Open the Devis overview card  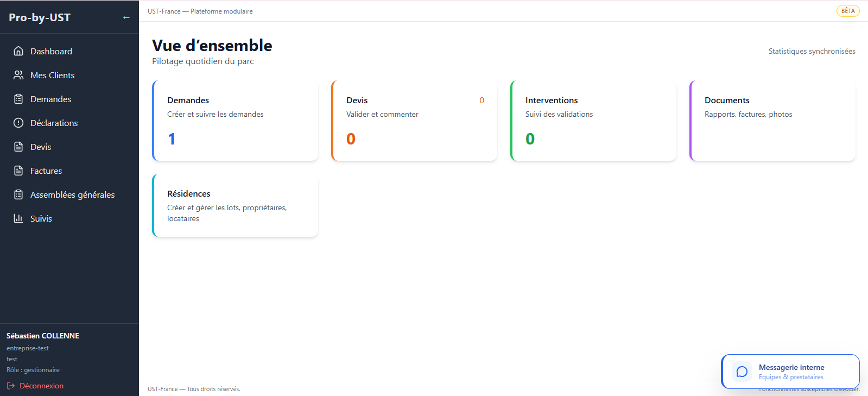(414, 121)
